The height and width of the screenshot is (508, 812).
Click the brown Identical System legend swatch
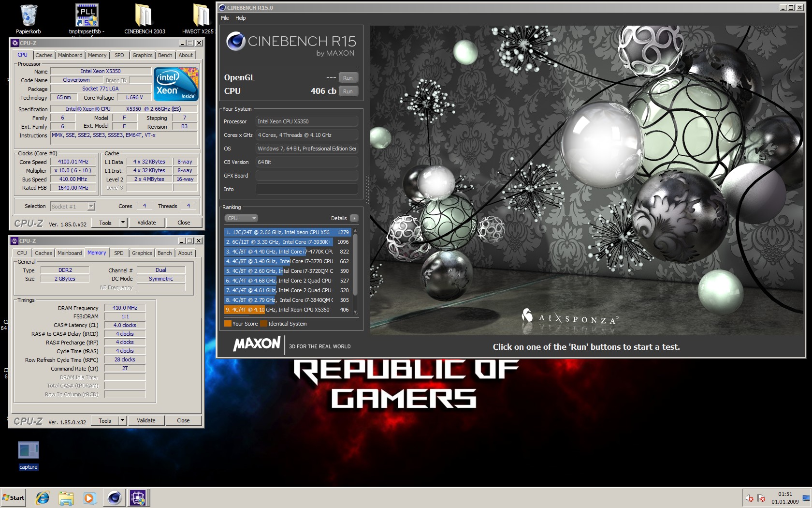click(263, 324)
